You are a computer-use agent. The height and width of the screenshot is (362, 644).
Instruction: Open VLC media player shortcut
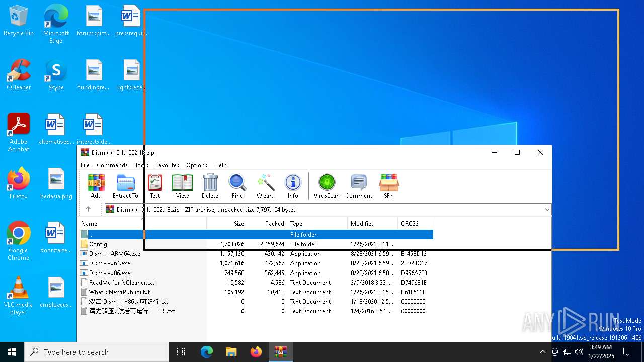(x=19, y=296)
